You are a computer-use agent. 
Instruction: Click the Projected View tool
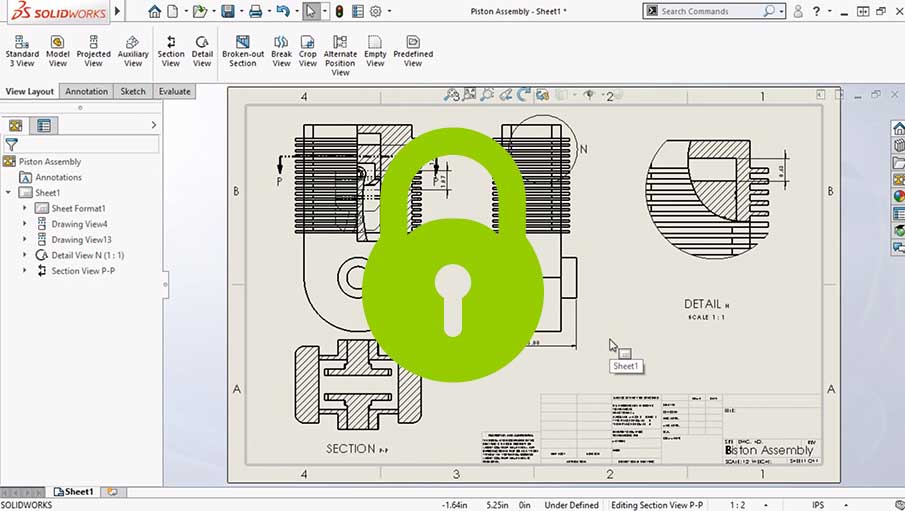click(x=93, y=51)
